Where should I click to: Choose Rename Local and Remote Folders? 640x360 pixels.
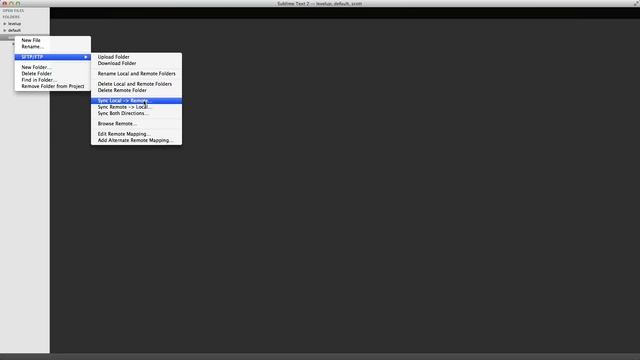[136, 73]
